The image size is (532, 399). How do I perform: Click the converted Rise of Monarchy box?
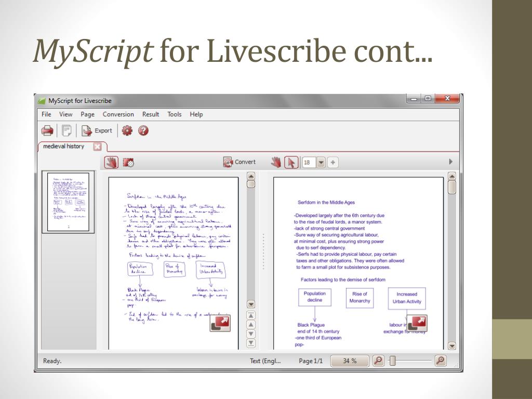click(x=360, y=298)
